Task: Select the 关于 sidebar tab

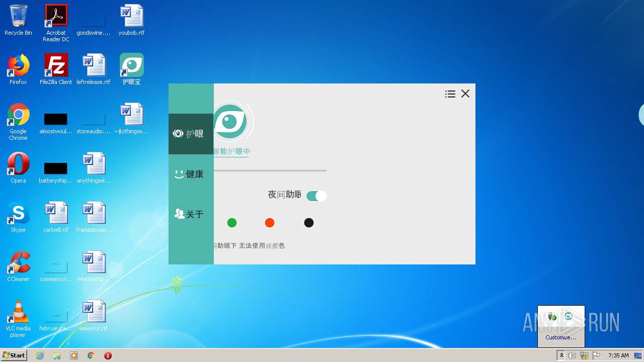Action: click(191, 214)
